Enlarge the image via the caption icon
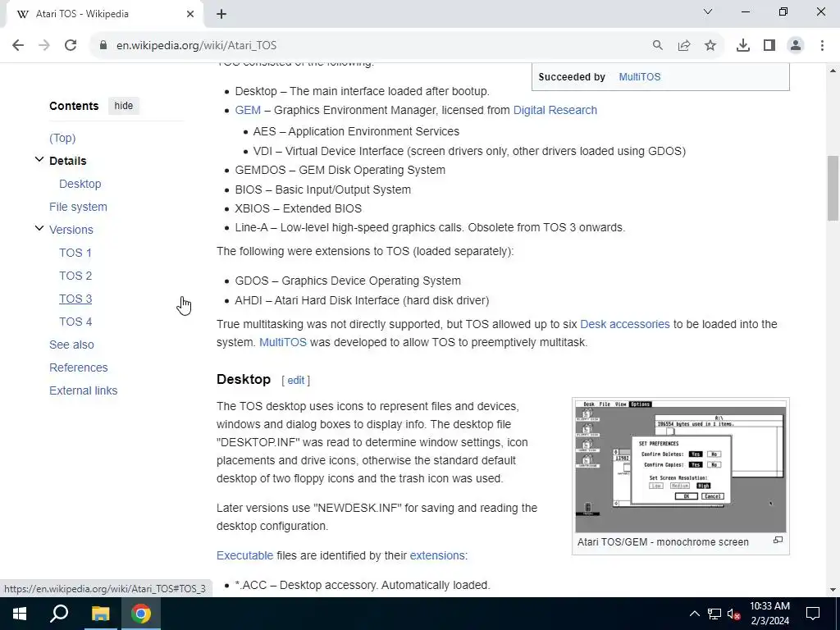The width and height of the screenshot is (840, 630). click(x=778, y=540)
